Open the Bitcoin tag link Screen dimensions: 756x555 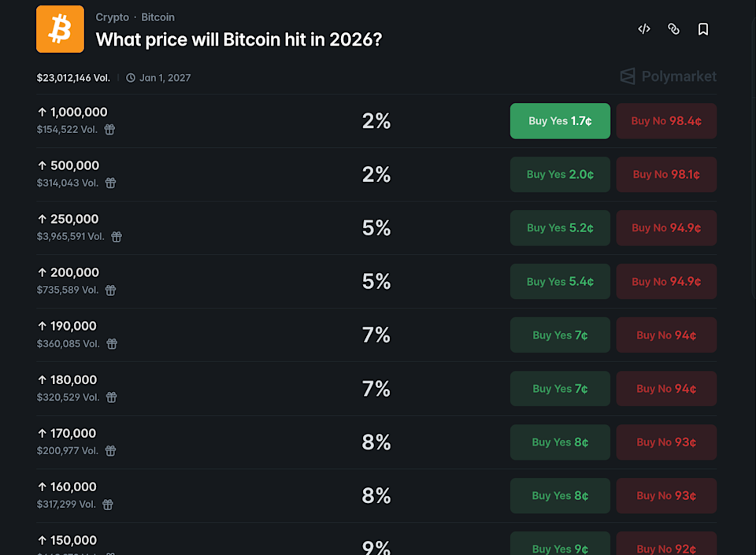click(157, 17)
